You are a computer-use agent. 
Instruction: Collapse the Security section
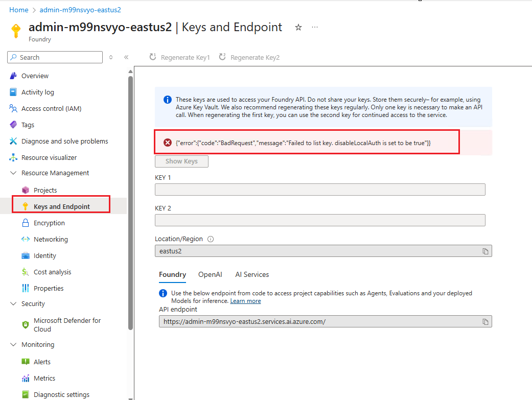point(13,303)
